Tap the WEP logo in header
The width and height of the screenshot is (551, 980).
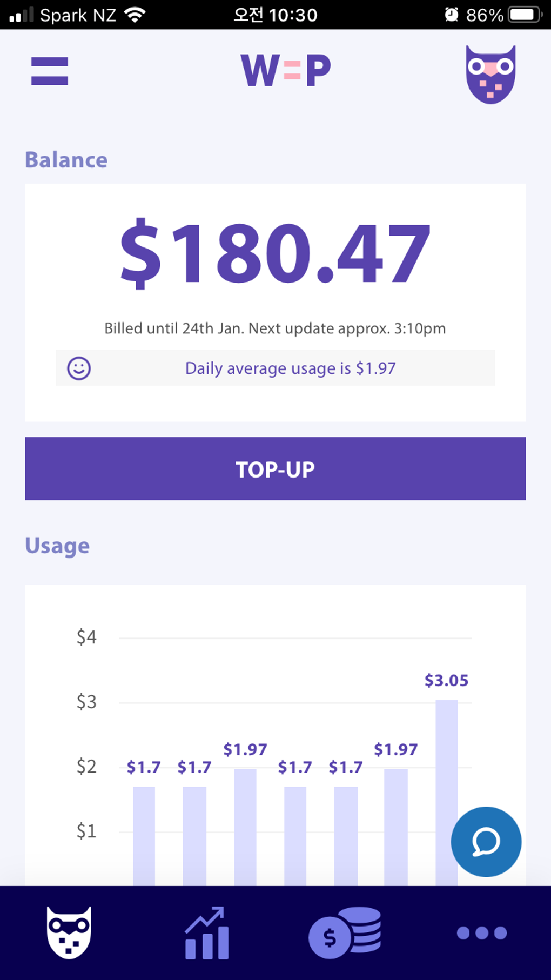[x=285, y=71]
